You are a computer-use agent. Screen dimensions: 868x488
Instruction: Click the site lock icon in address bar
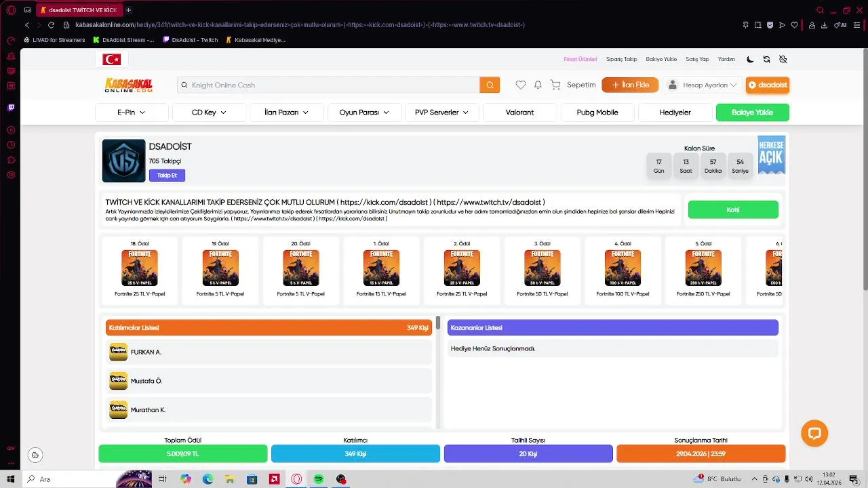coord(66,25)
